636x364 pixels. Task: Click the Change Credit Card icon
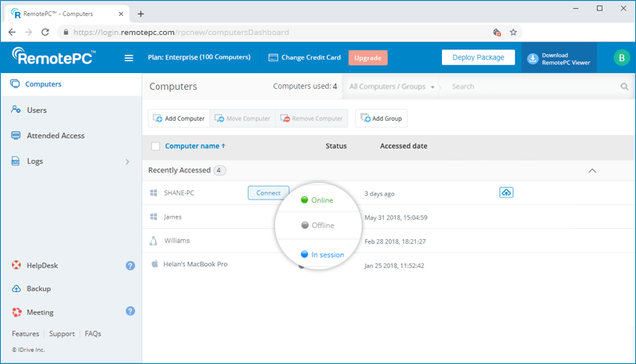click(x=273, y=57)
